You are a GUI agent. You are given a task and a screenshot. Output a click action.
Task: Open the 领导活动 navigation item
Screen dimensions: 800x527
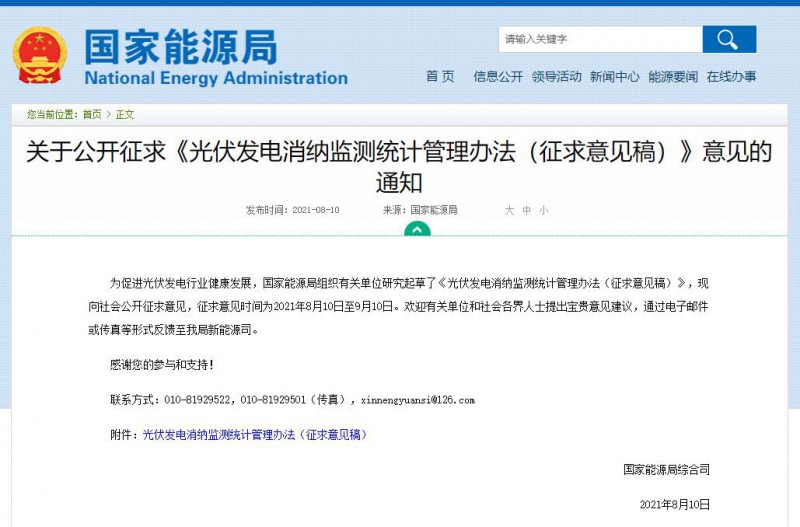point(556,77)
